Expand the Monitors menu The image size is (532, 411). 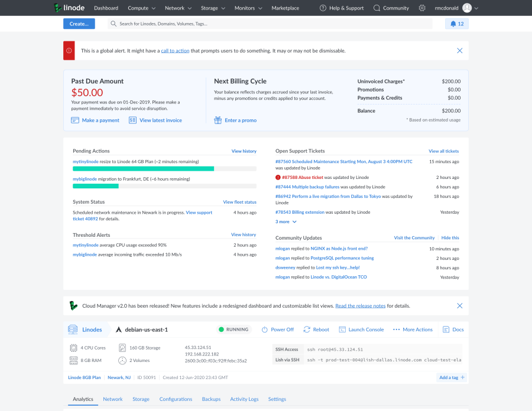click(x=248, y=8)
